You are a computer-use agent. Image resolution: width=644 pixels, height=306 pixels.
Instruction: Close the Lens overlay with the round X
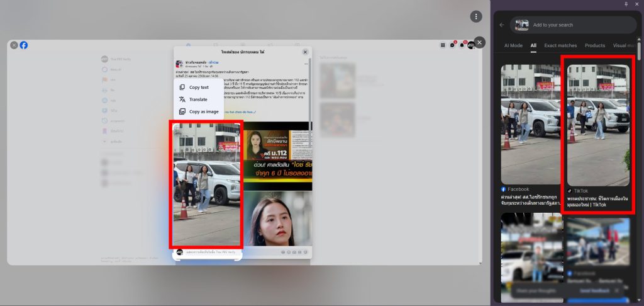479,42
